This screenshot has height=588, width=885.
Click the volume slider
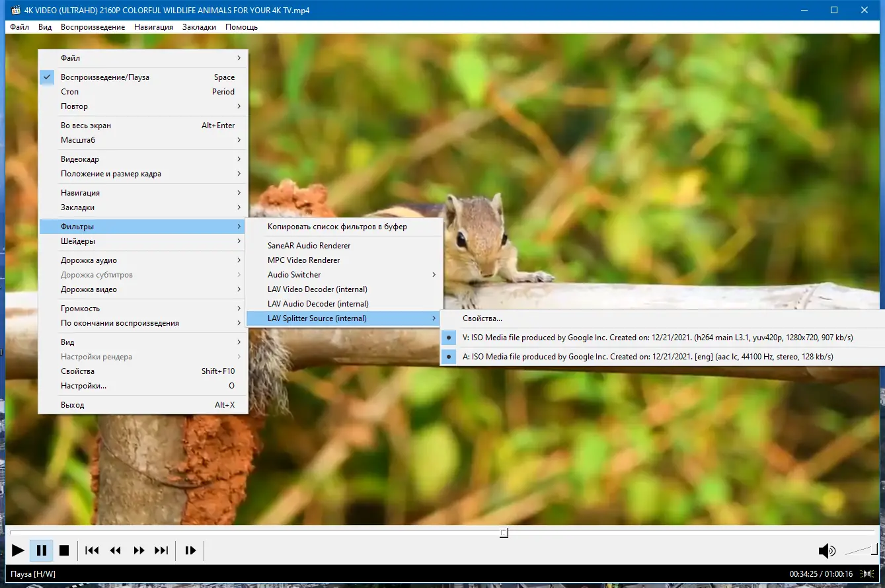click(x=861, y=550)
